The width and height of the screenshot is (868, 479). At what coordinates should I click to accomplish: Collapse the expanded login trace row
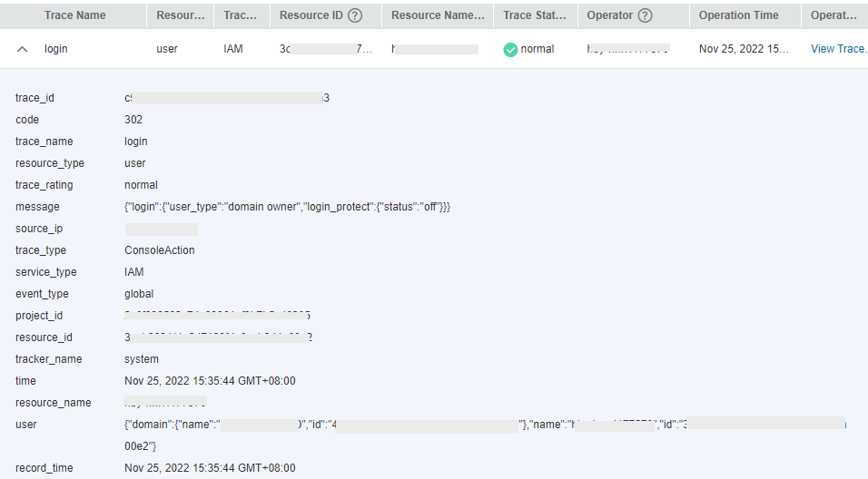click(x=23, y=49)
